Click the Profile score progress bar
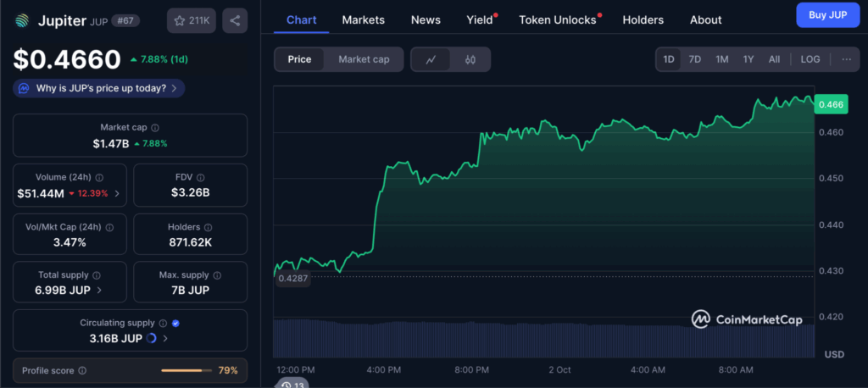868x388 pixels. pos(186,370)
